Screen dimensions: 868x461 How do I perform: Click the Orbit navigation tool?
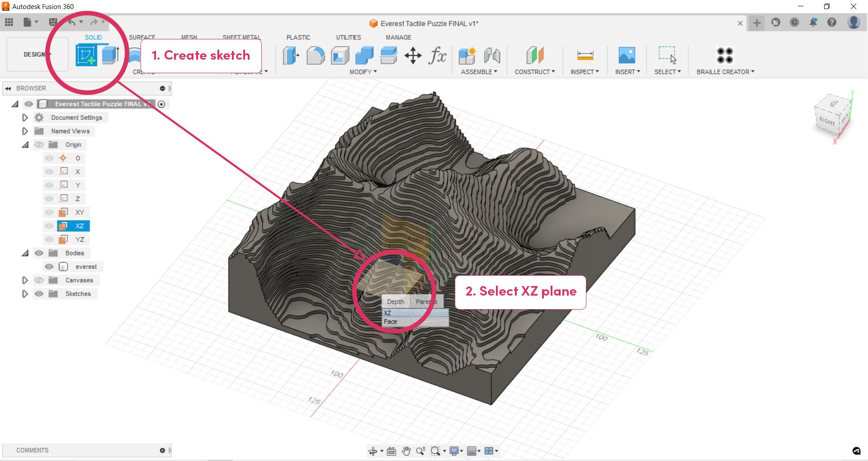[x=373, y=451]
